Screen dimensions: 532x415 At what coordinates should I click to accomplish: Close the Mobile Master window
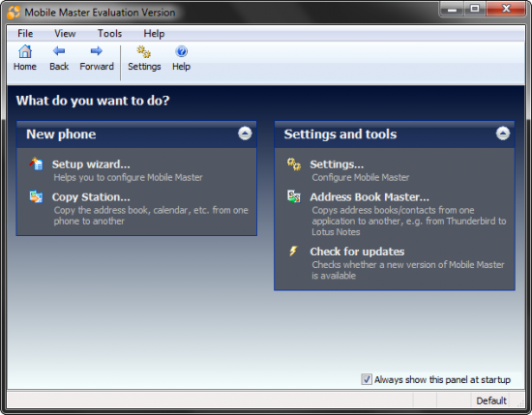[x=506, y=9]
